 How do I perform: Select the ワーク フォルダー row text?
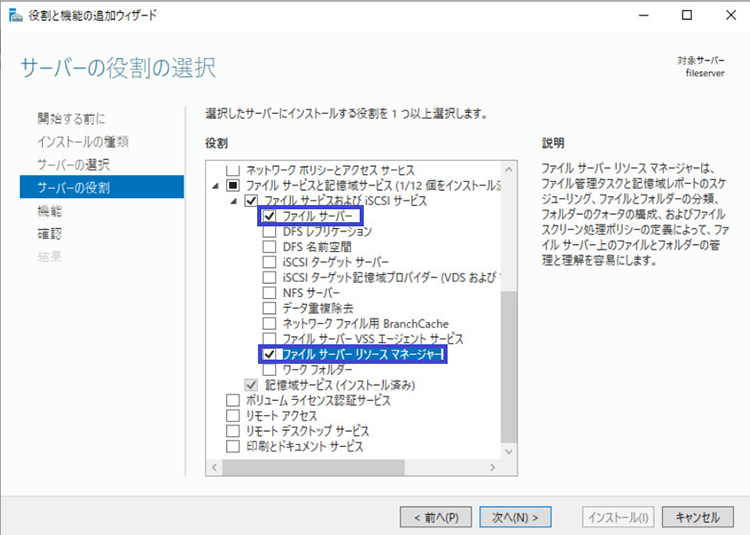(x=318, y=370)
